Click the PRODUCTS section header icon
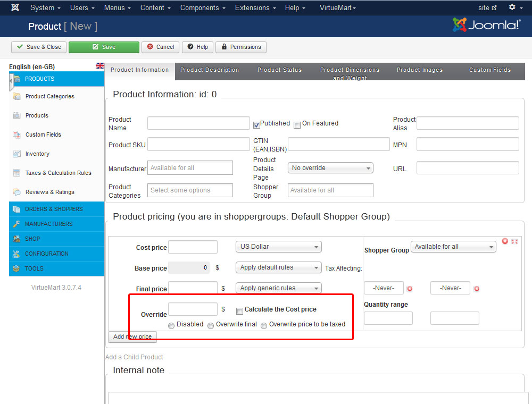 16,79
